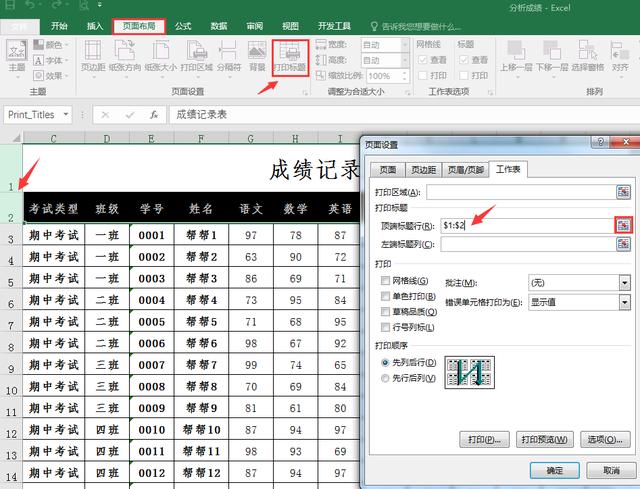Click the insert function fx icon

point(154,115)
